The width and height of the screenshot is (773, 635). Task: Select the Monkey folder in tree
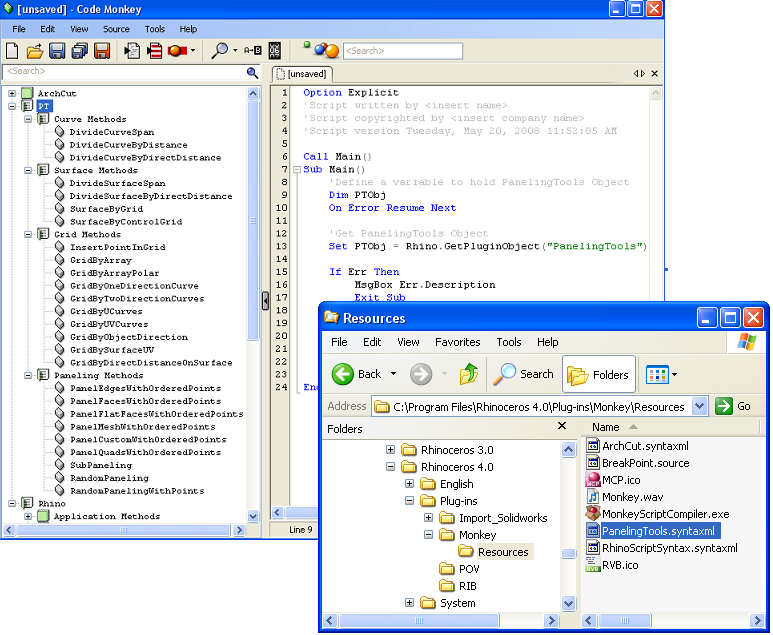477,535
